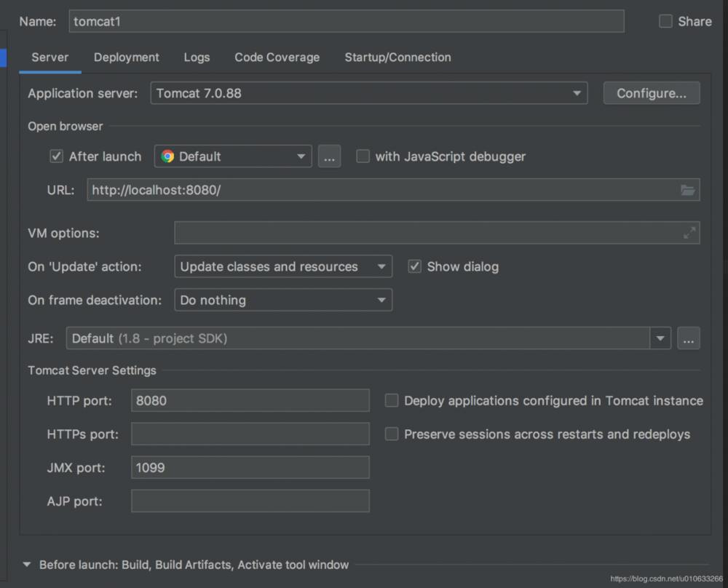This screenshot has width=728, height=588.
Task: Disable the After launch checkbox
Action: coord(56,156)
